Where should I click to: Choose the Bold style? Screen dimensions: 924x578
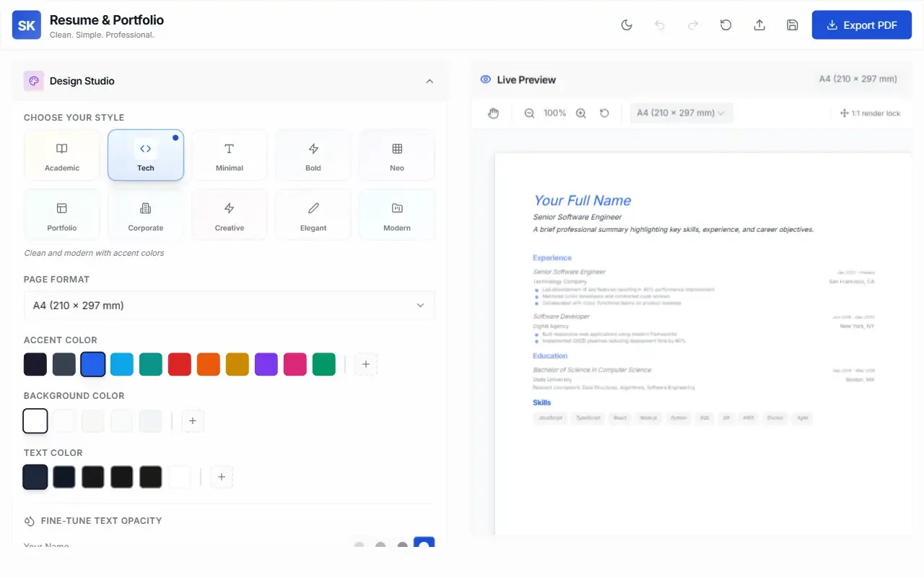pyautogui.click(x=313, y=155)
